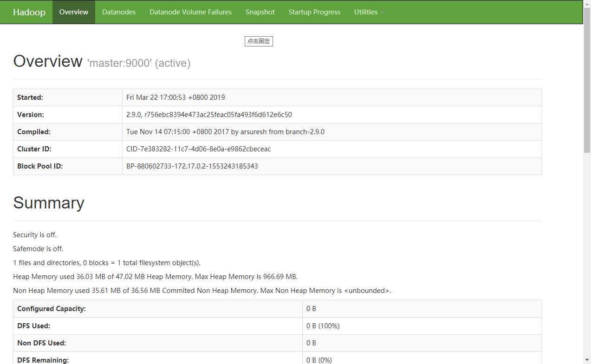Switch to the Datanodes tab
Image resolution: width=591 pixels, height=364 pixels.
(x=119, y=12)
